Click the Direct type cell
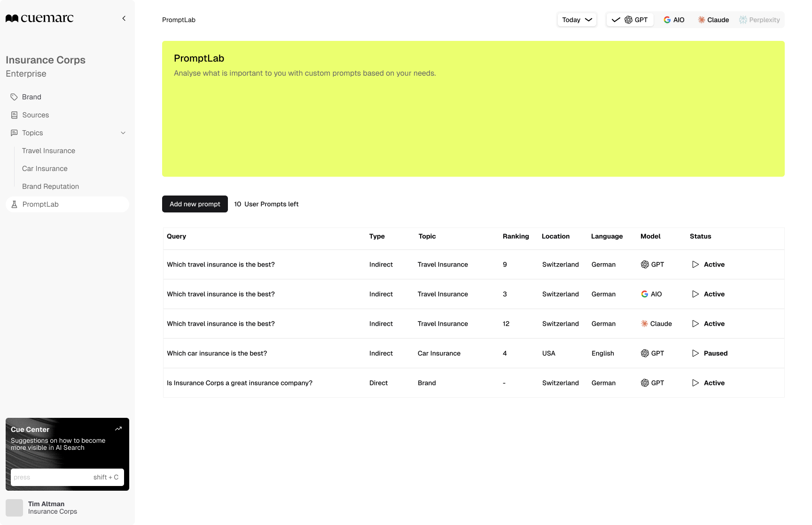Viewport: 812px width, 525px height. pos(378,383)
